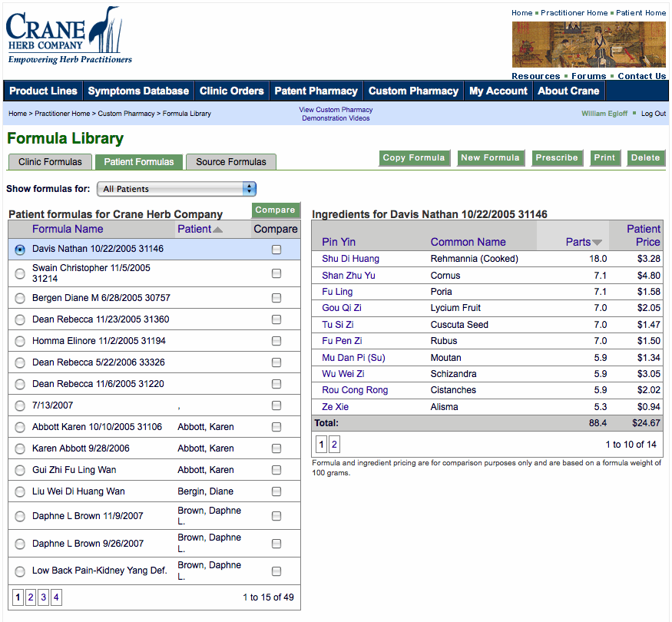Click the Patient column sort arrow
Screen dimensions: 672x622
coord(218,230)
